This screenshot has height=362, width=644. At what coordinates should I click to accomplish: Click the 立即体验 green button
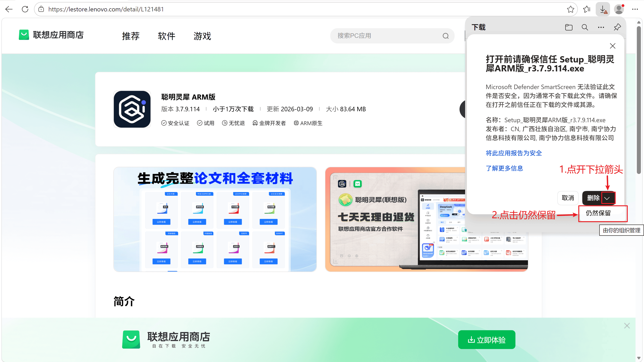(487, 340)
